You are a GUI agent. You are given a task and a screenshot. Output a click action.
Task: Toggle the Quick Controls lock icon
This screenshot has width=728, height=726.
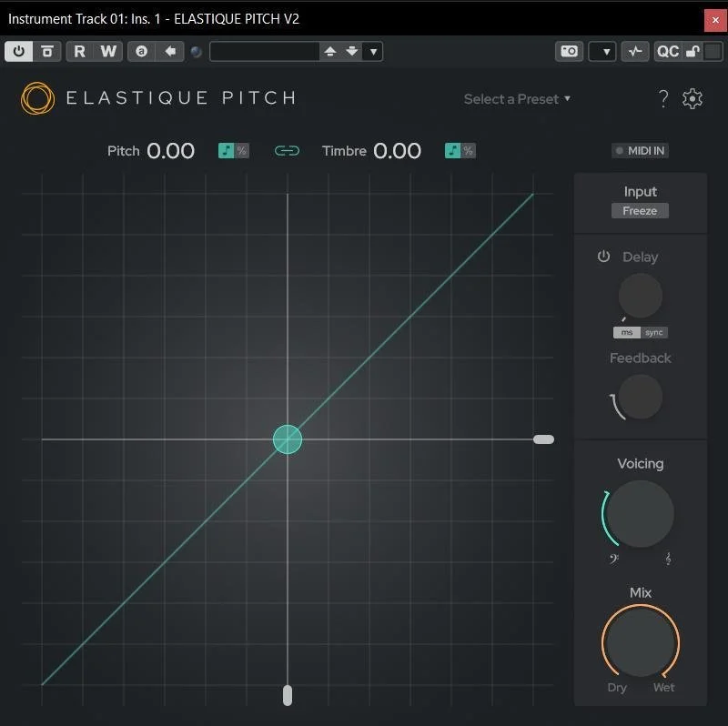click(693, 51)
